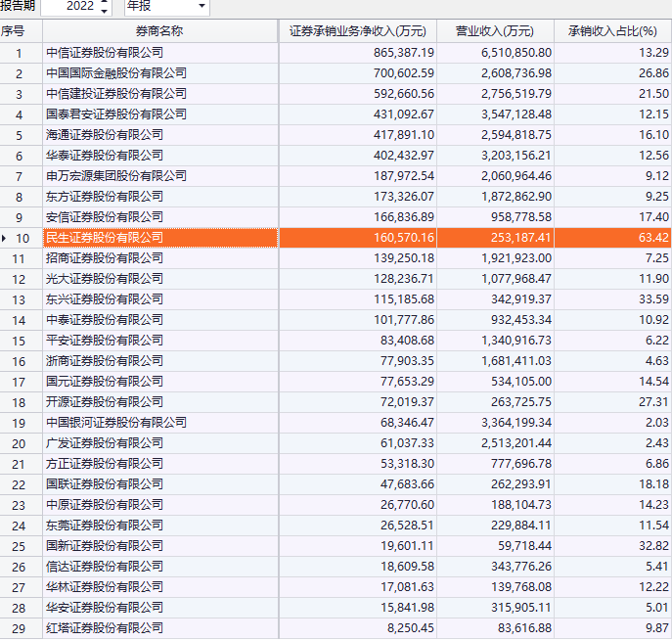Screen dimensions: 672x641
Task: Click operating revenue value 2,060,964.46
Action: (x=516, y=176)
